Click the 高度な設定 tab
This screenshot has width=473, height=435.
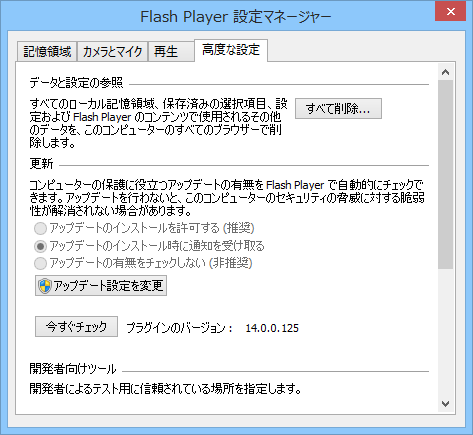(x=231, y=50)
